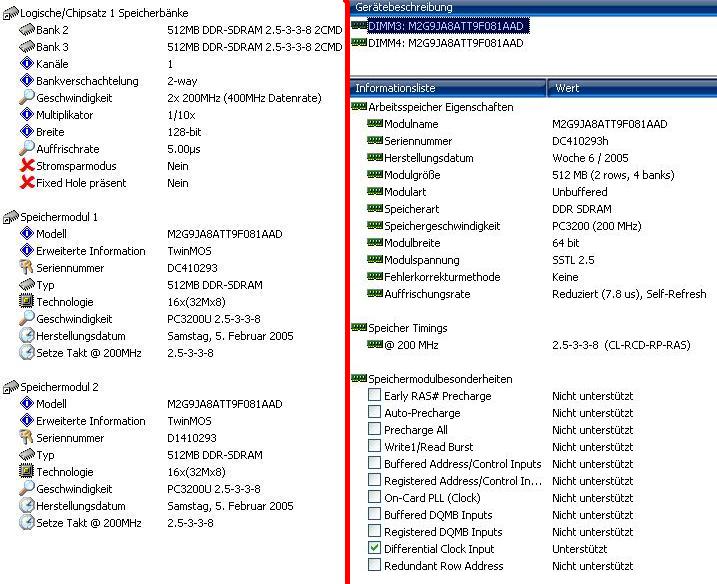Viewport: 717px width, 584px height.
Task: Select the Speichermodulbesonderheiten group row
Action: click(440, 379)
